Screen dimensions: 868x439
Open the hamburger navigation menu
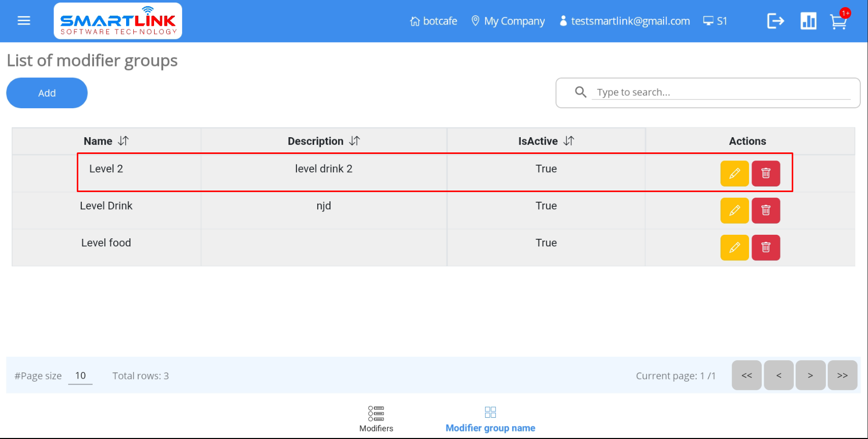tap(24, 21)
